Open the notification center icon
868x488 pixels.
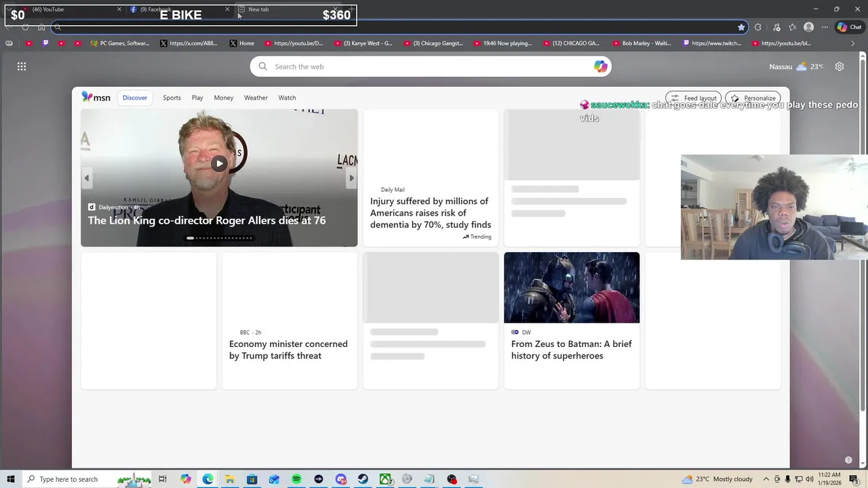point(854,479)
